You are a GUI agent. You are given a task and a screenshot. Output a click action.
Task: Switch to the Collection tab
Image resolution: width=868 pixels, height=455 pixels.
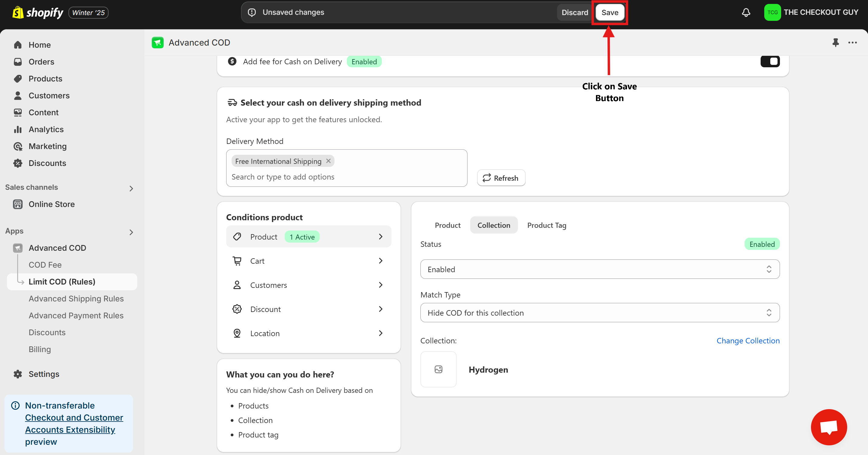(494, 225)
